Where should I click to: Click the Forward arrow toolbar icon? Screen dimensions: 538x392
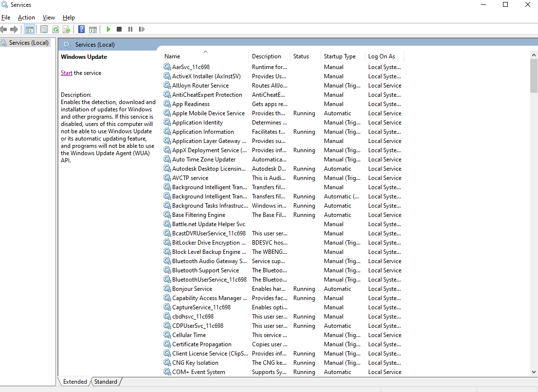[x=14, y=30]
